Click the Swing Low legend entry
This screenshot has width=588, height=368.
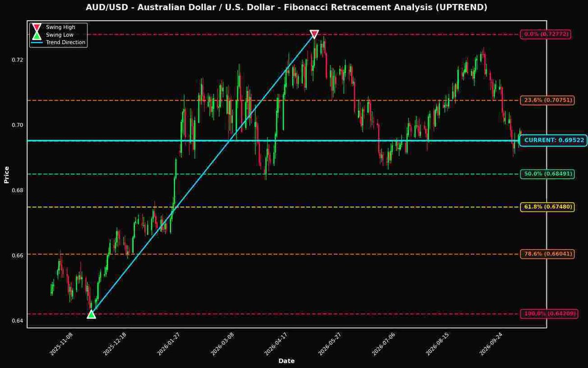(52, 35)
